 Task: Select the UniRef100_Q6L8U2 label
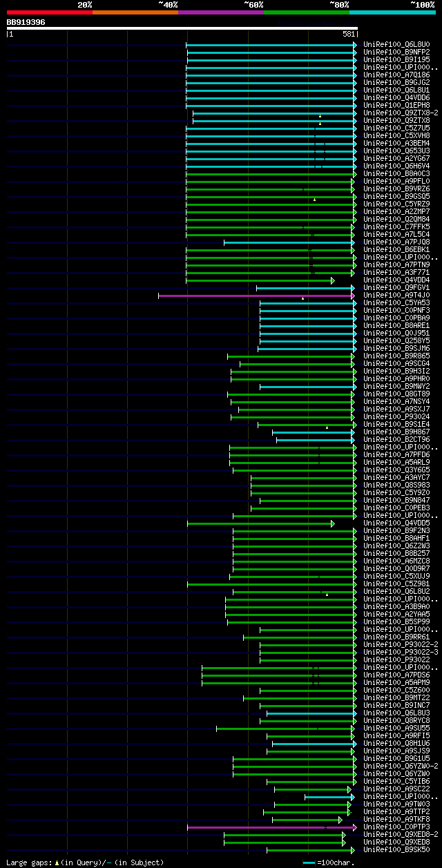click(x=396, y=592)
